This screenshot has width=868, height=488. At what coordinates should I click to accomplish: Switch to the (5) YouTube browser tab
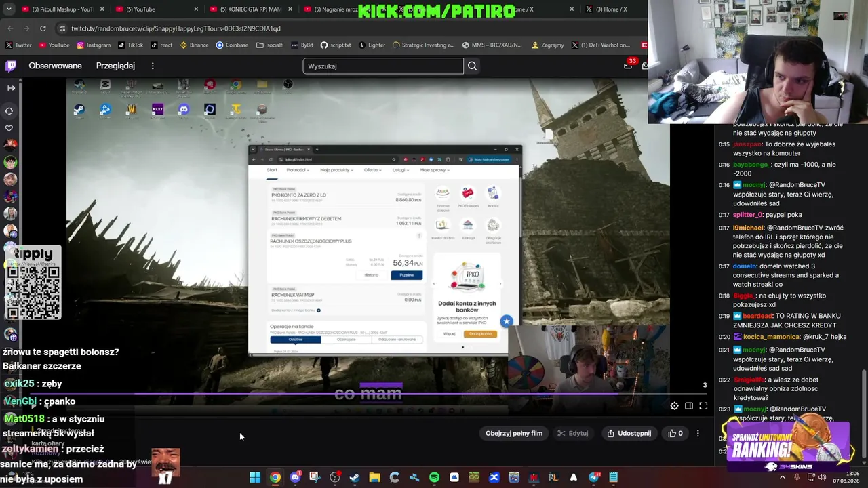[x=156, y=9]
